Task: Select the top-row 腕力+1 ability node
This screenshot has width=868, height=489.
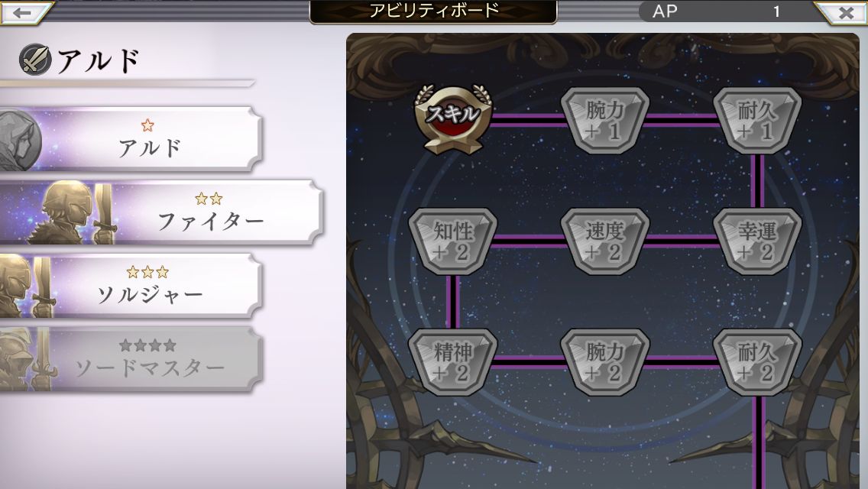Action: 604,120
